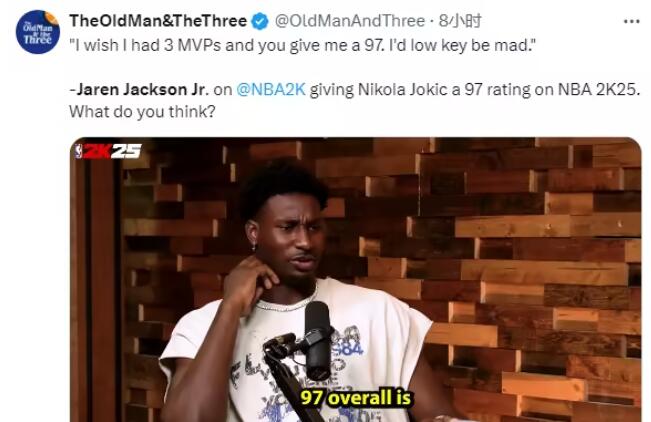
Task: Click the bold "Jaren Jackson Jr." name
Action: (x=142, y=89)
